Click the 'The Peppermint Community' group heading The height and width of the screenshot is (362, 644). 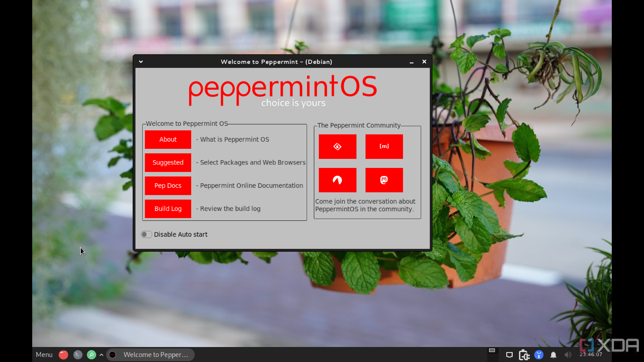[359, 125]
